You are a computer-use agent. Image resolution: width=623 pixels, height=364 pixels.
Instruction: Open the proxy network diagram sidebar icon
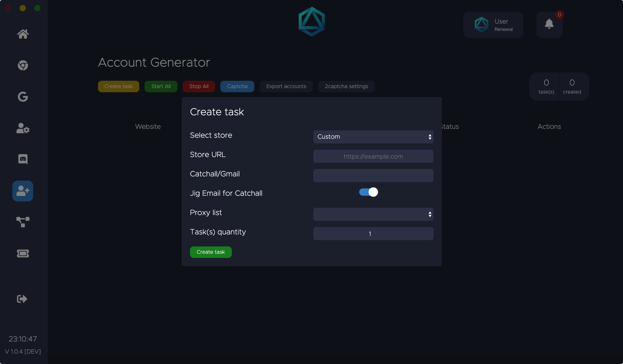coord(23,222)
